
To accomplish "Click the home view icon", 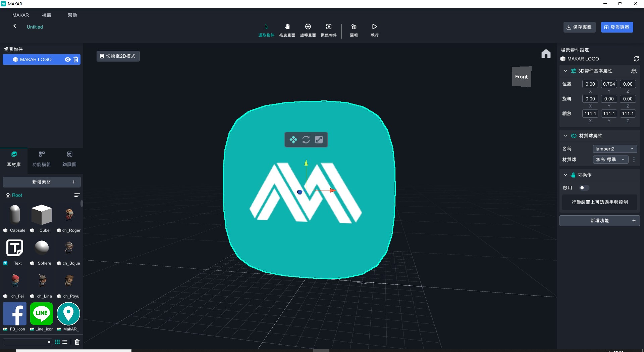I will pyautogui.click(x=546, y=54).
